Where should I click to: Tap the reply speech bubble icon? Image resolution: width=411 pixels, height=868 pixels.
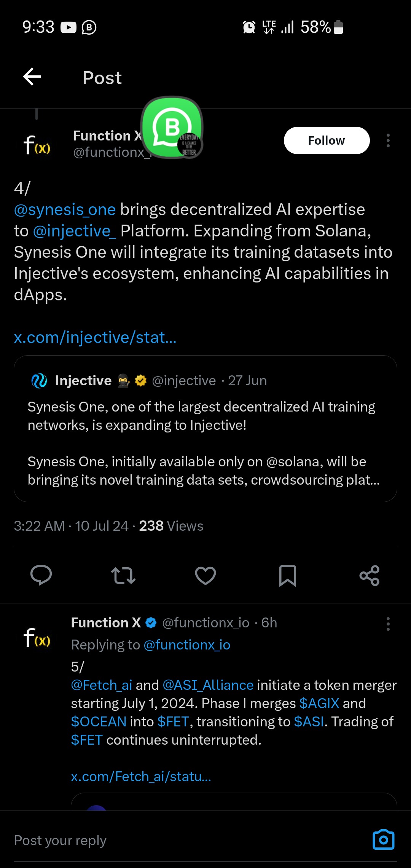[x=41, y=575]
